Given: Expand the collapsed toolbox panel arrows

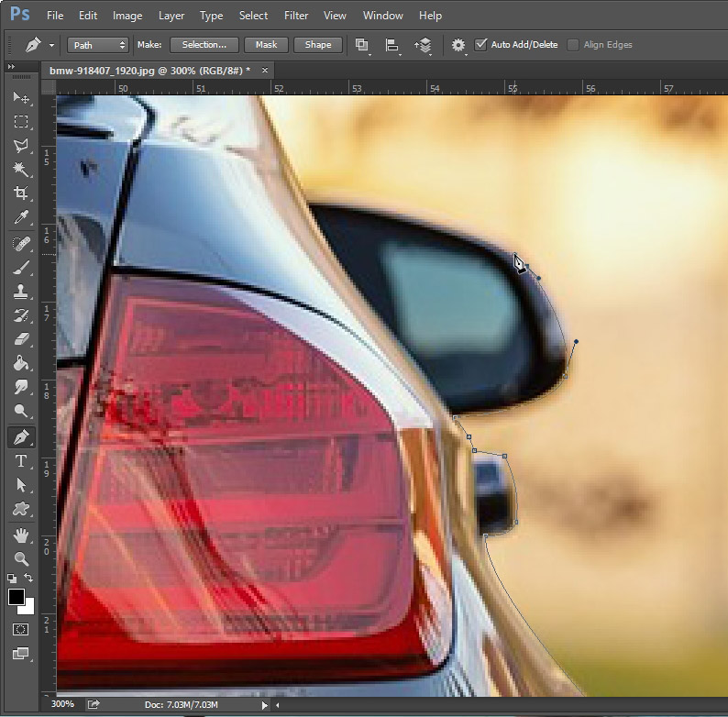Looking at the screenshot, I should tap(11, 66).
